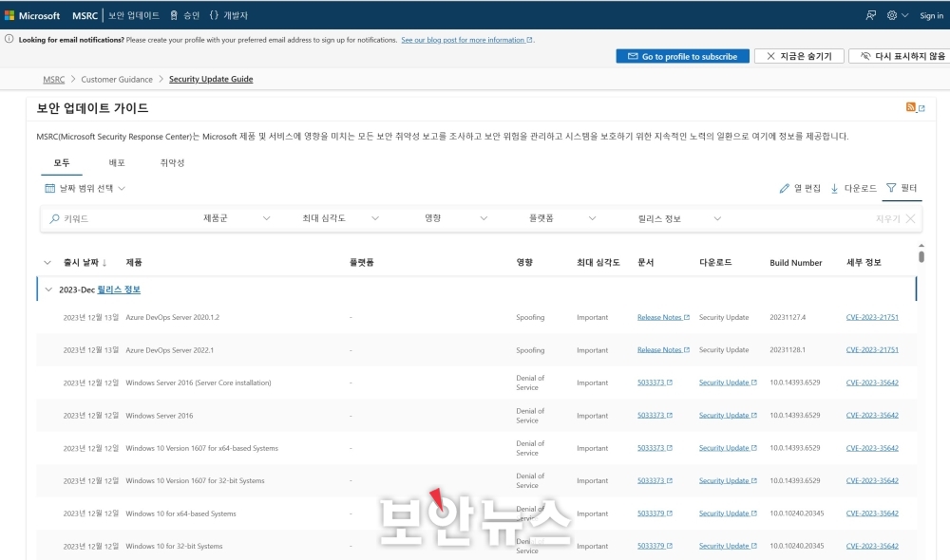Click the search magnifier icon in keyword box

click(x=54, y=218)
